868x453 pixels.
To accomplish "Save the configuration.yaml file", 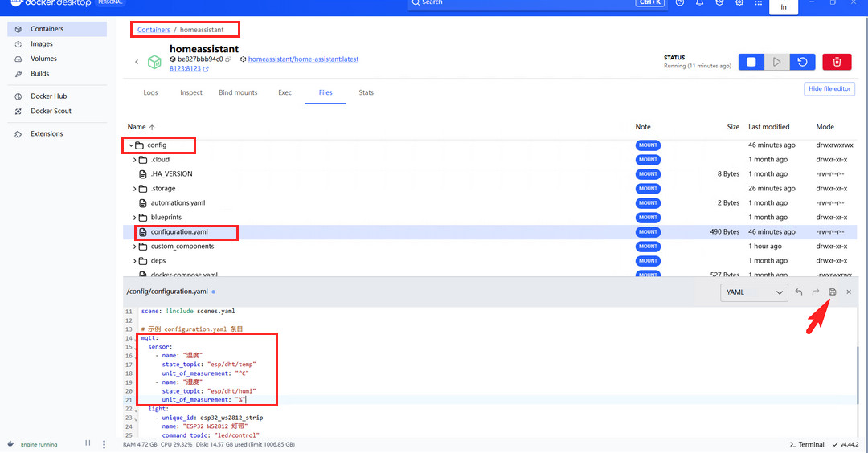I will point(832,292).
